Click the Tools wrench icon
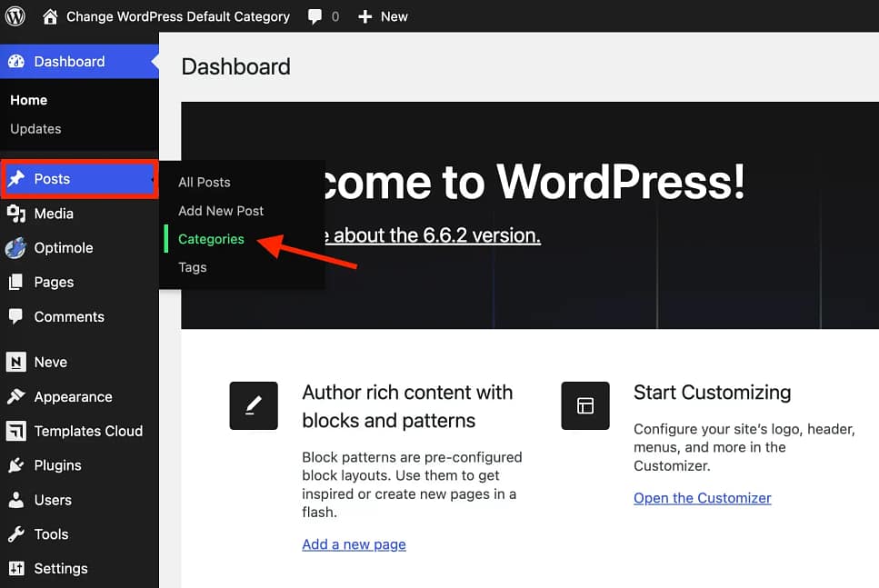The width and height of the screenshot is (879, 588). tap(18, 534)
